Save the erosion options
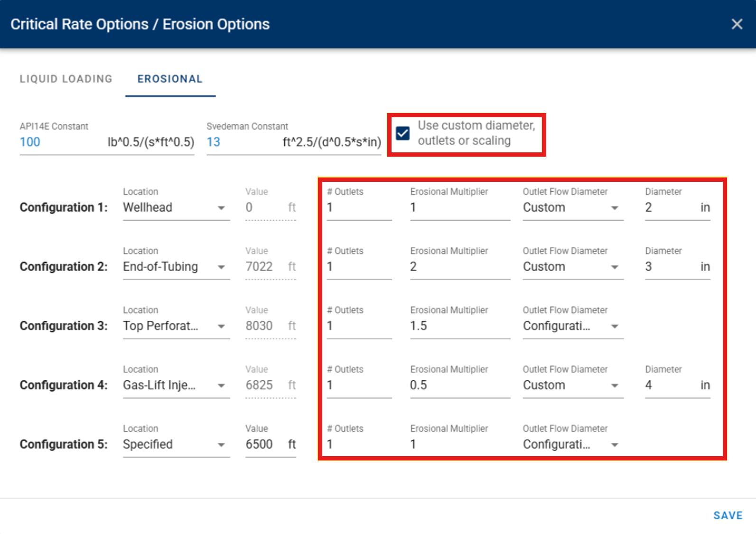This screenshot has height=534, width=756. point(728,515)
